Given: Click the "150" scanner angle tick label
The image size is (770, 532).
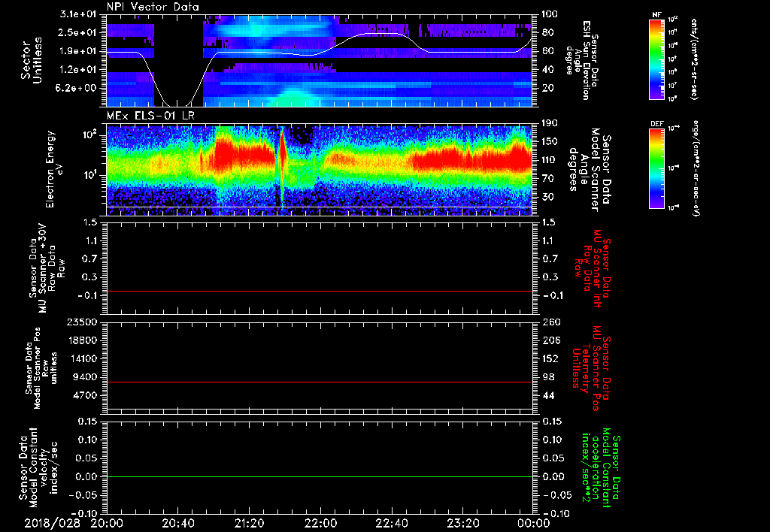Looking at the screenshot, I should coord(550,141).
